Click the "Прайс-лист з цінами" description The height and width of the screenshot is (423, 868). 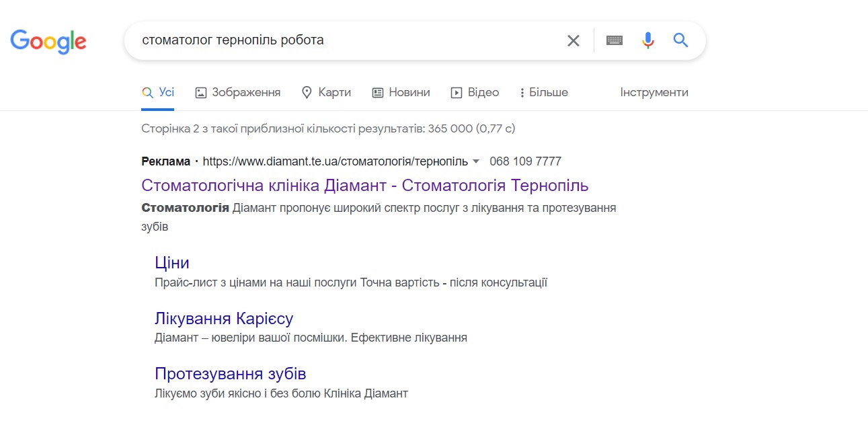click(x=351, y=282)
